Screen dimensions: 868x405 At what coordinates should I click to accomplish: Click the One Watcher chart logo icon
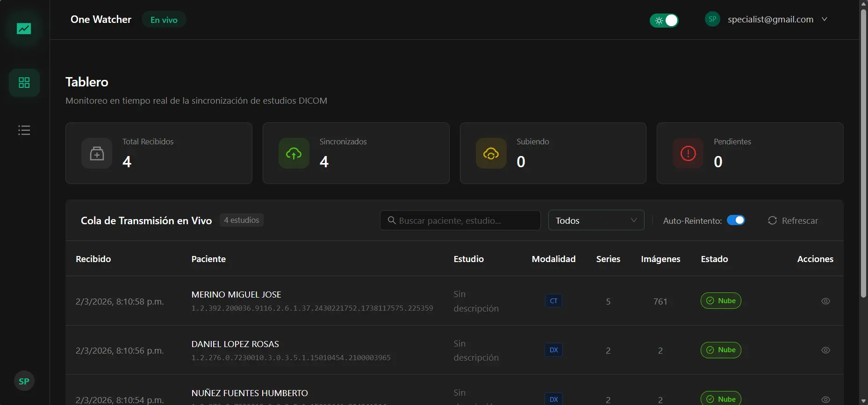point(24,29)
